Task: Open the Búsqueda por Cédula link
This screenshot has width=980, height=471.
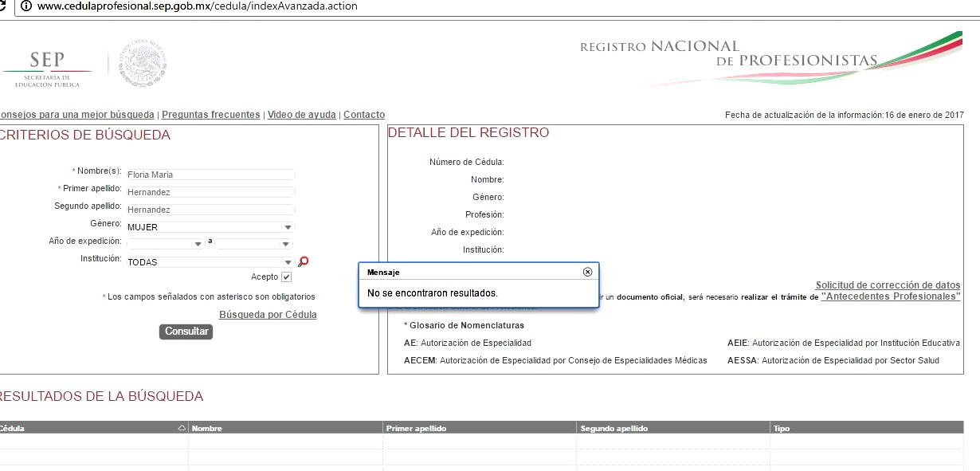Action: 268,315
